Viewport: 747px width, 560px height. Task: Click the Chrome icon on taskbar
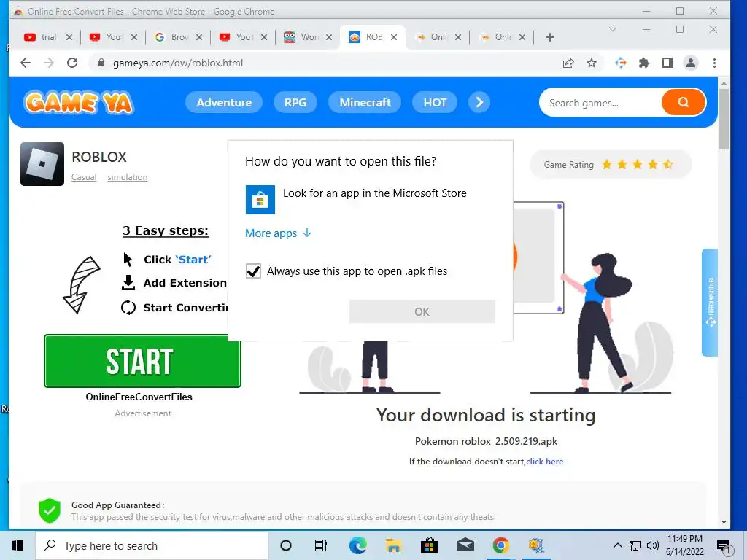tap(500, 545)
